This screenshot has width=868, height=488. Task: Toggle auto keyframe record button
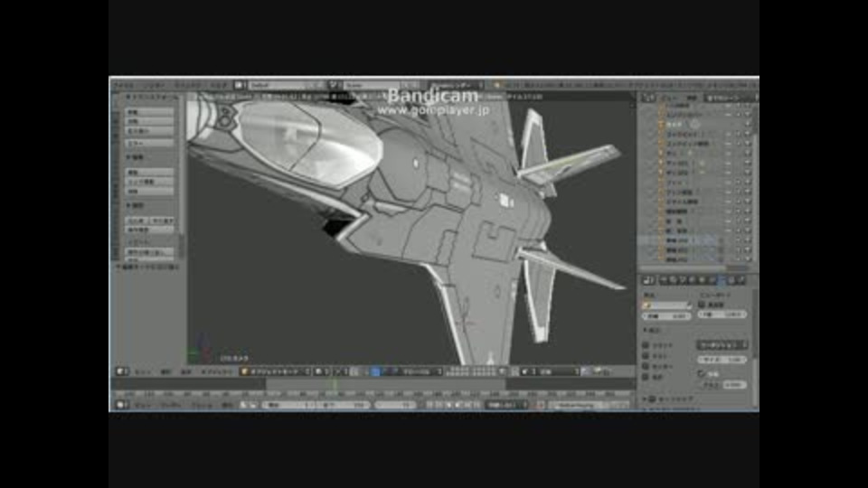(541, 405)
